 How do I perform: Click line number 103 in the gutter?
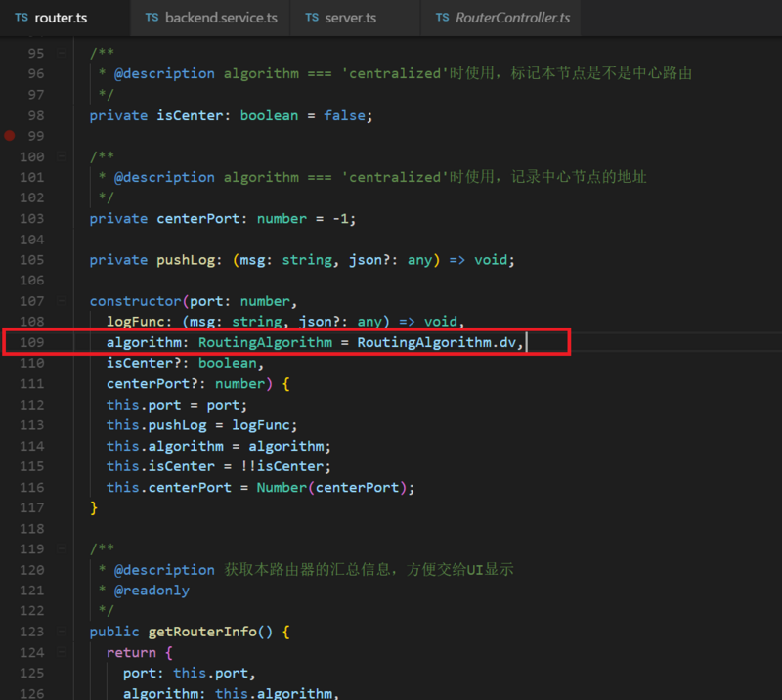click(32, 219)
